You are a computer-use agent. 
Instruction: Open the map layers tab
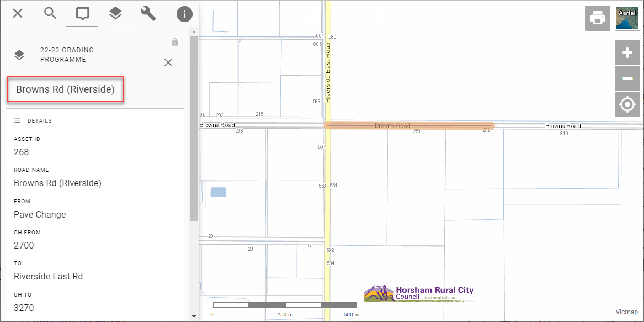(x=115, y=13)
